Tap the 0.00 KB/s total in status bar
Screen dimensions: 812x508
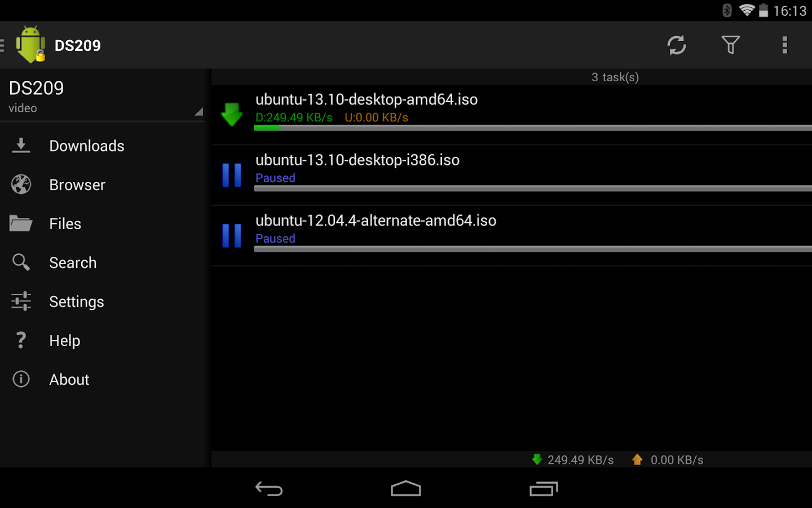[x=677, y=460]
